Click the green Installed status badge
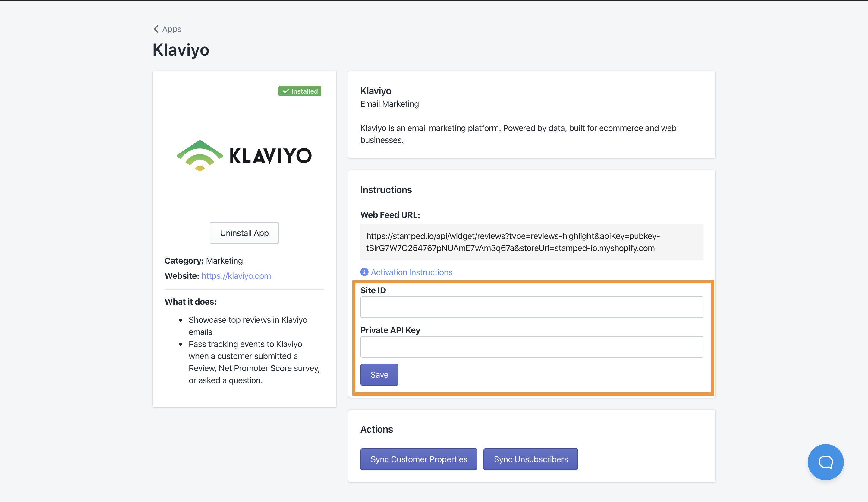868x502 pixels. [299, 91]
